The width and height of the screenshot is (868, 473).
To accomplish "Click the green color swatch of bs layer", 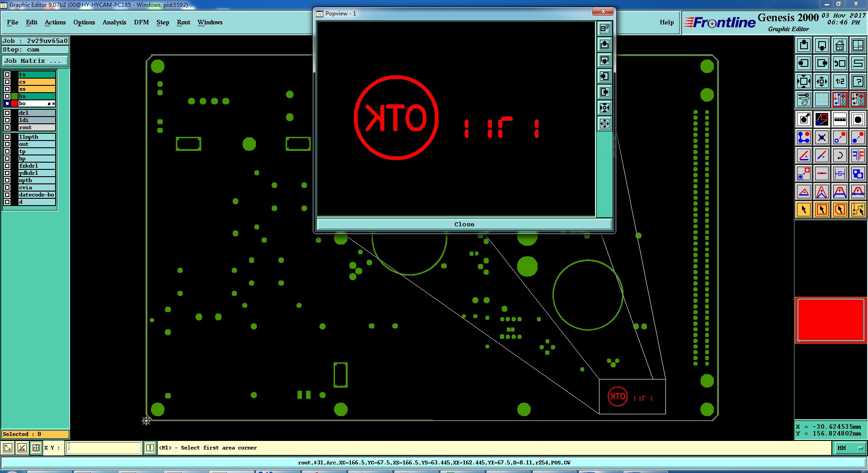I will tap(14, 96).
